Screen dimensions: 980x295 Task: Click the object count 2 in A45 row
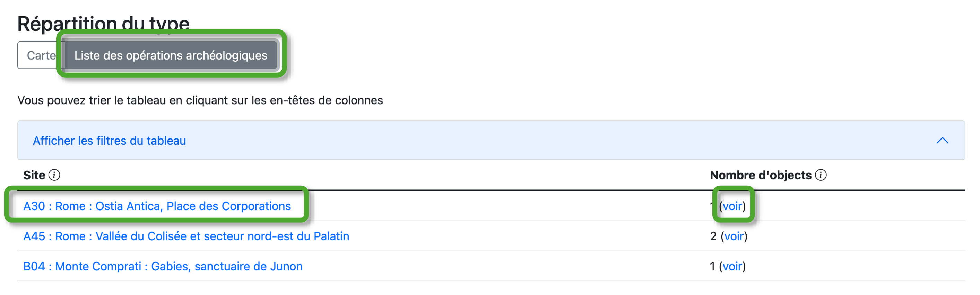click(x=713, y=236)
